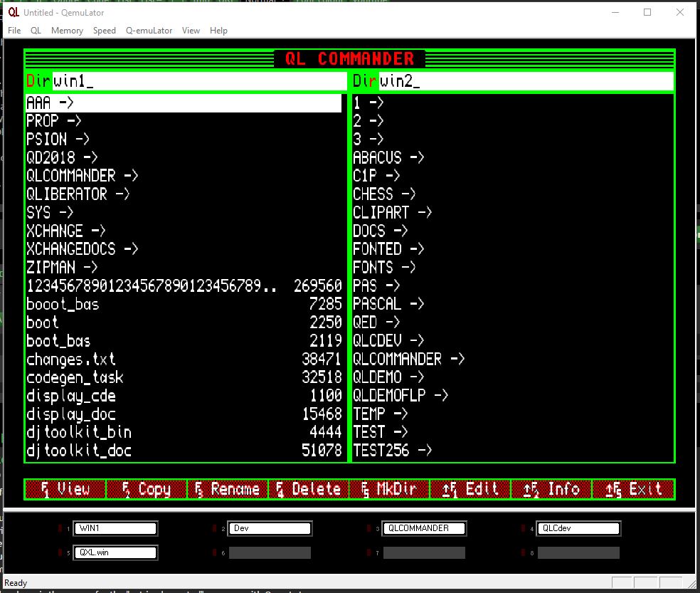Click the QLCdev drive slot 4 field
Image resolution: width=700 pixels, height=593 pixels.
578,528
